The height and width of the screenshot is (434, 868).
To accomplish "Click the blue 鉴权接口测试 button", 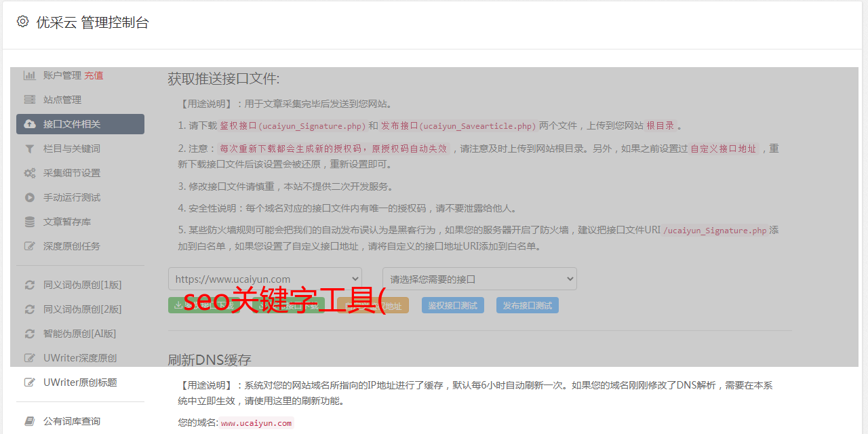I will (452, 305).
